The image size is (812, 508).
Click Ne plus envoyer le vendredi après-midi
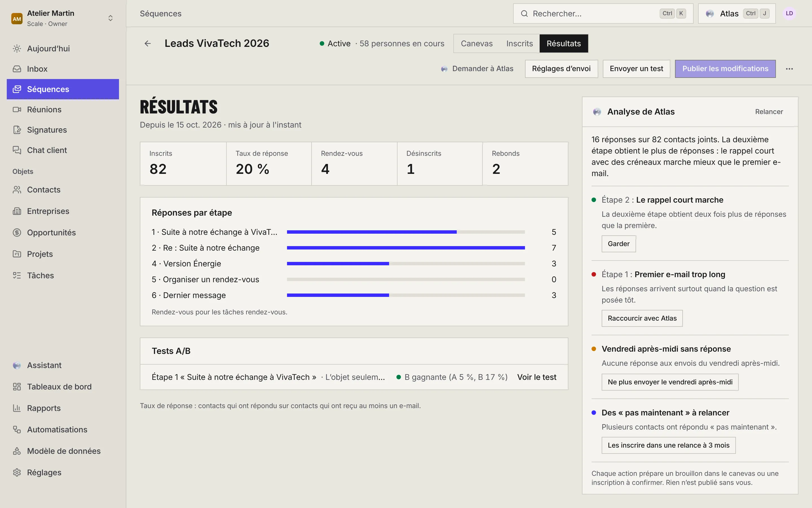[x=670, y=382]
